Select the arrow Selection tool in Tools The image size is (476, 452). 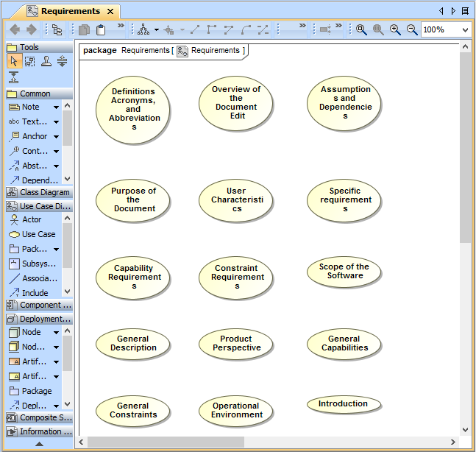(14, 62)
